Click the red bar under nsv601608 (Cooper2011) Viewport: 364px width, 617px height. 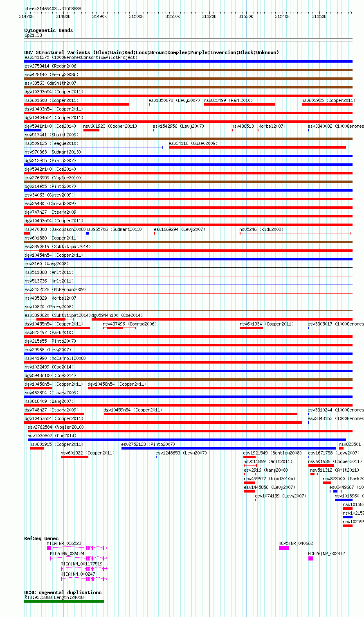tap(76, 104)
